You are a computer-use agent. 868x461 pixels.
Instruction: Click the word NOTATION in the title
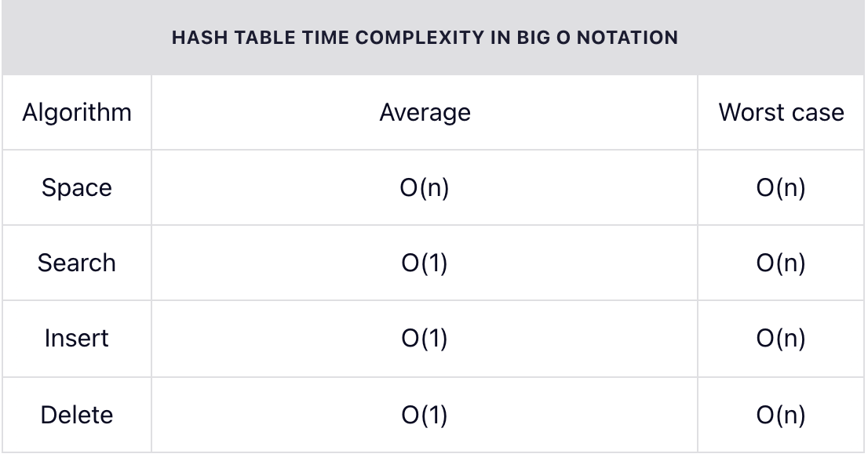(x=627, y=38)
